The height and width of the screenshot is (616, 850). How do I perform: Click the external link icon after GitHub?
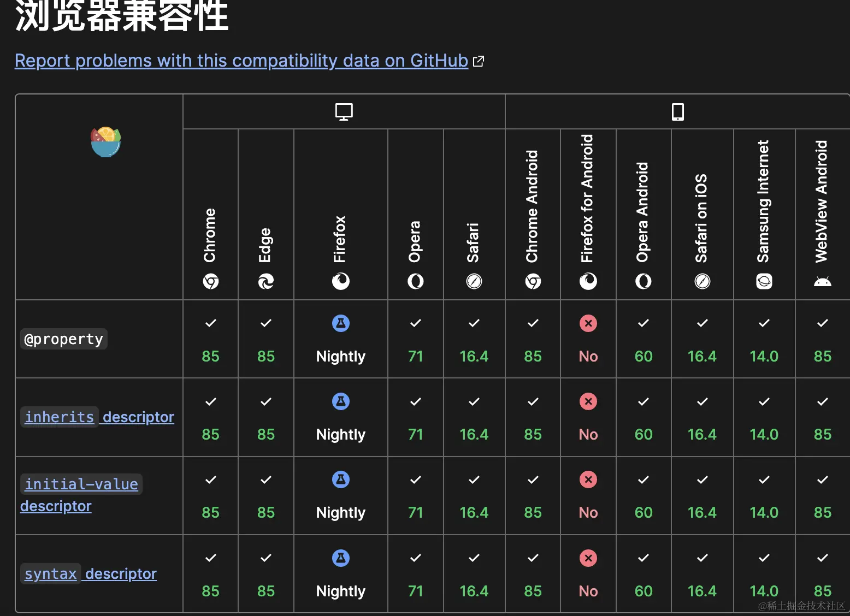click(479, 61)
